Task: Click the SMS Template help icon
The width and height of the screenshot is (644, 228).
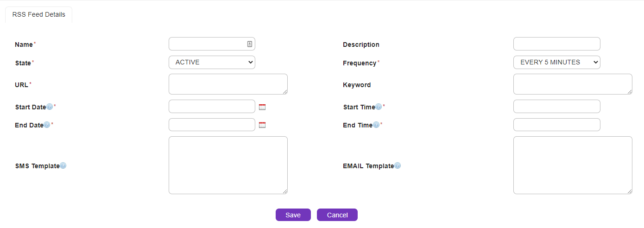Action: tap(63, 166)
